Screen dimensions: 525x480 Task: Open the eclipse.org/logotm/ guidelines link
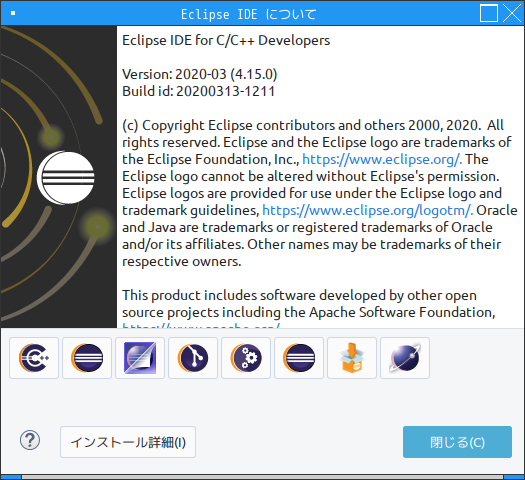pos(367,210)
